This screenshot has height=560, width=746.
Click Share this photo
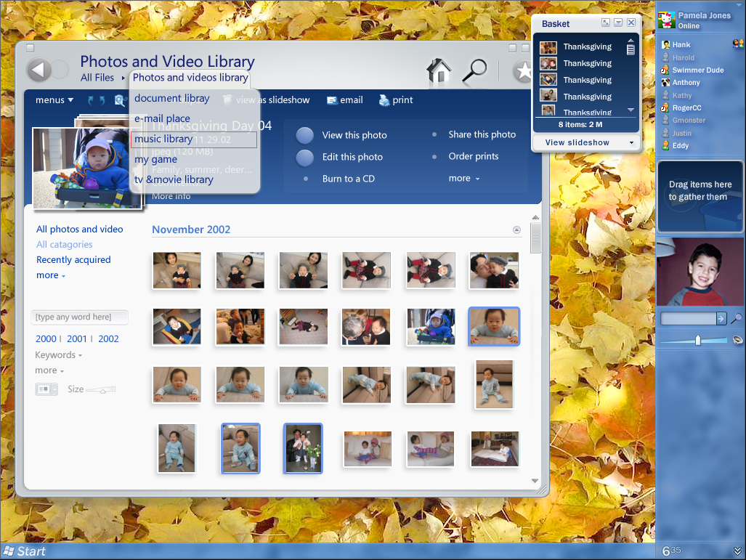(x=482, y=134)
